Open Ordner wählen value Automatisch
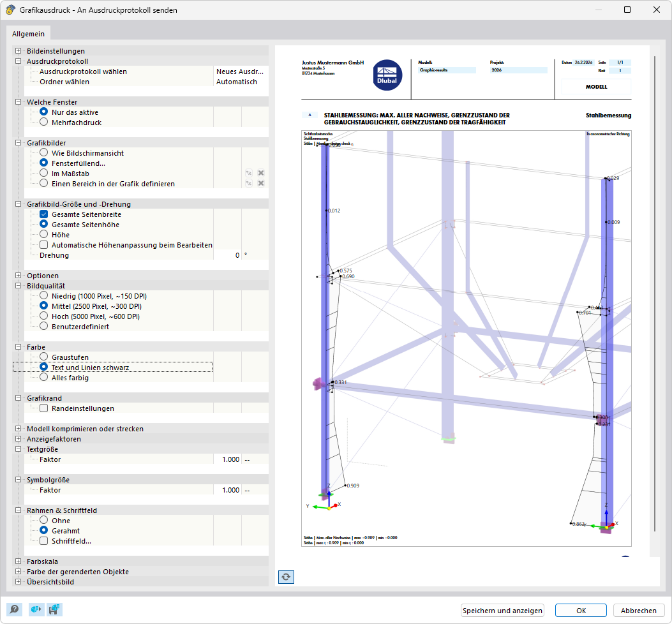Viewport: 672px width, 624px height. tap(241, 82)
